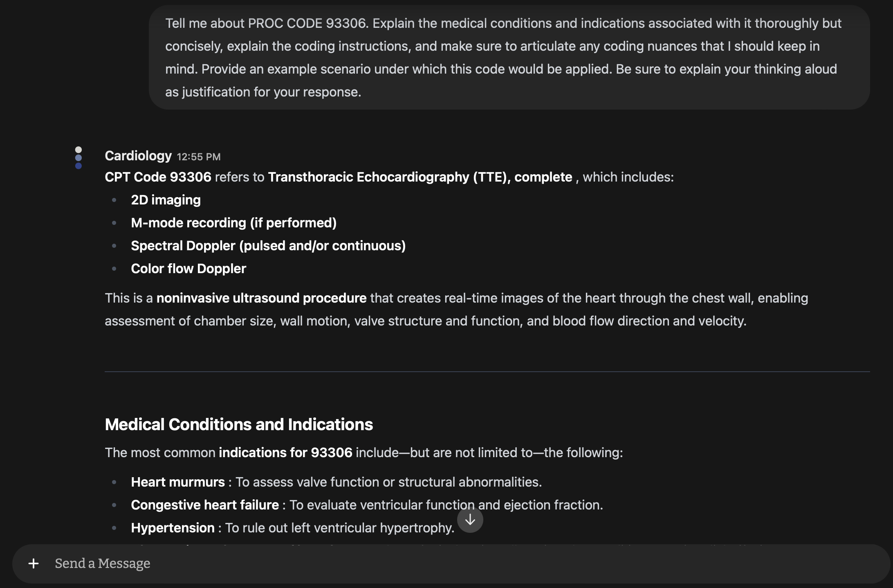Click the sentence beginning 'assessment of chamber size'
Image resolution: width=893 pixels, height=588 pixels.
pyautogui.click(x=425, y=321)
